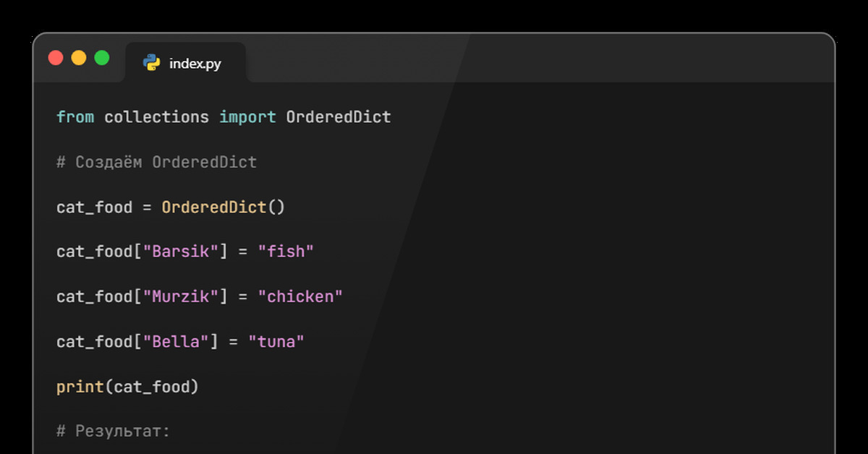The width and height of the screenshot is (868, 454).
Task: Click the "tuna" string value
Action: (276, 342)
